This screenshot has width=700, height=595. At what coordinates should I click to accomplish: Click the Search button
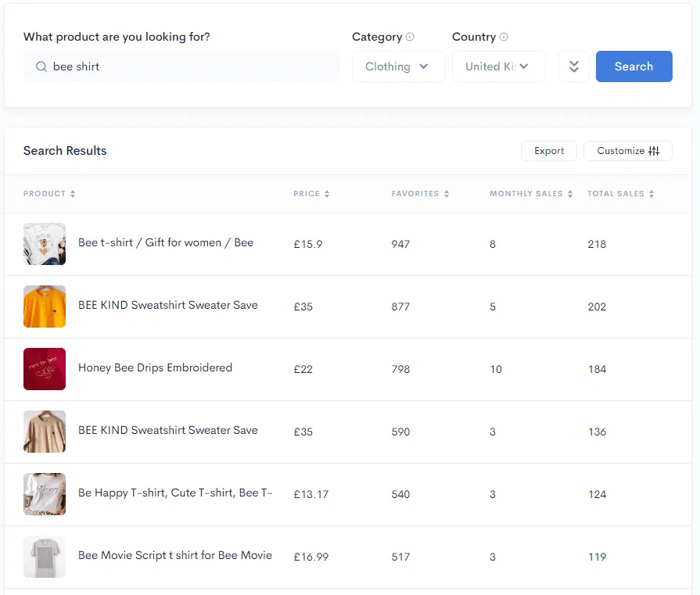(634, 66)
